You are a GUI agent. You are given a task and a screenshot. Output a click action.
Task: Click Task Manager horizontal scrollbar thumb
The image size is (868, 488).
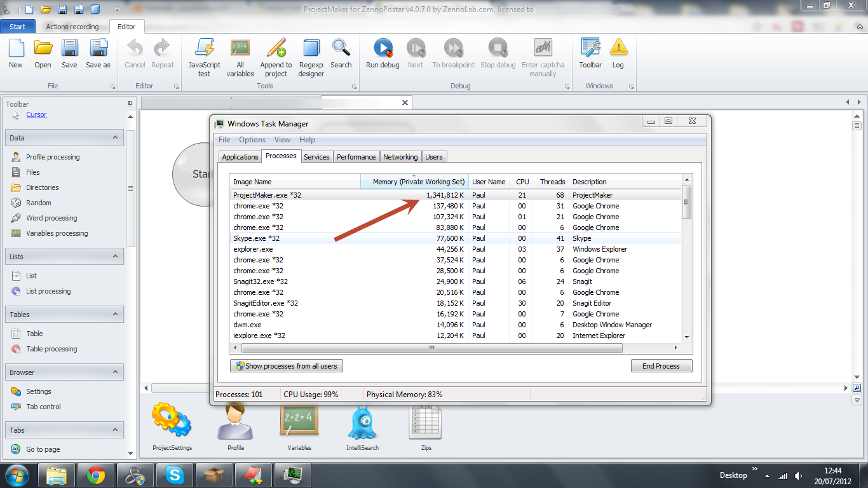431,348
